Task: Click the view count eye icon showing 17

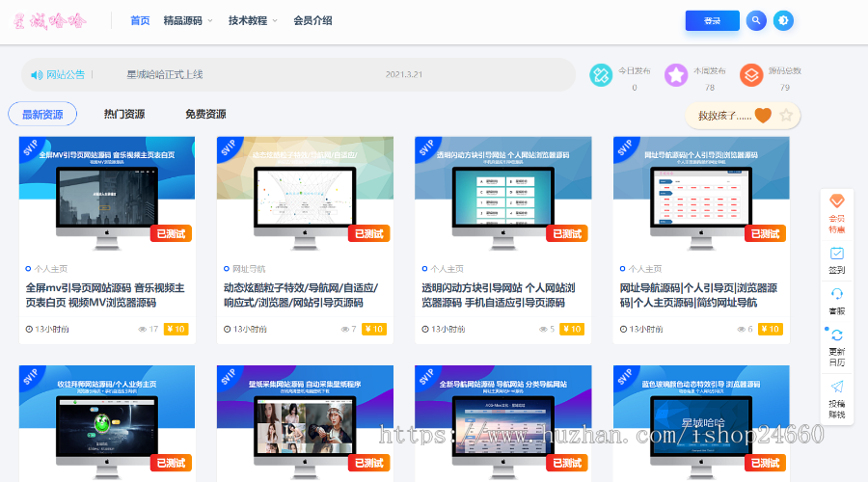Action: click(x=143, y=330)
